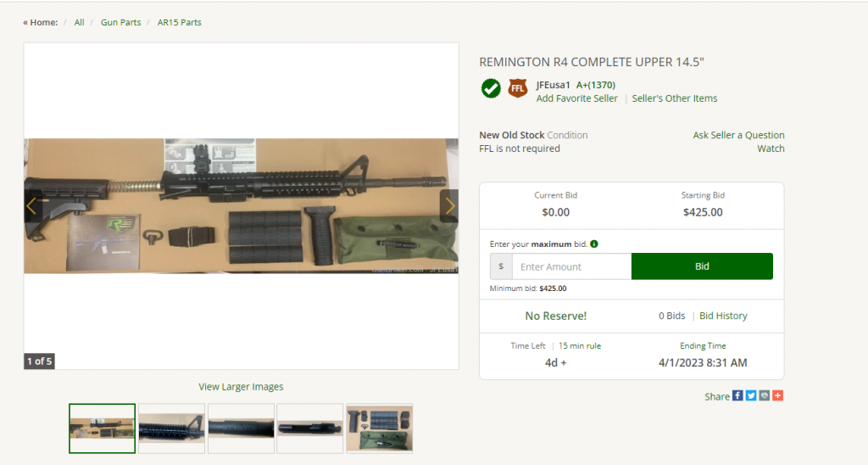Screen dimensions: 868x465
Task: Click the green verified checkmark badge
Action: [x=491, y=89]
